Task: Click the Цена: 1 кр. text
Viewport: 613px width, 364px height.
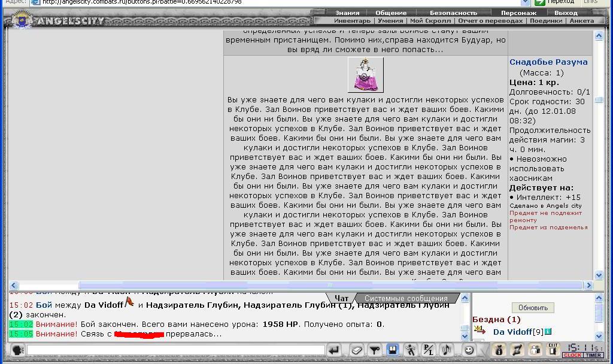Action: 534,83
